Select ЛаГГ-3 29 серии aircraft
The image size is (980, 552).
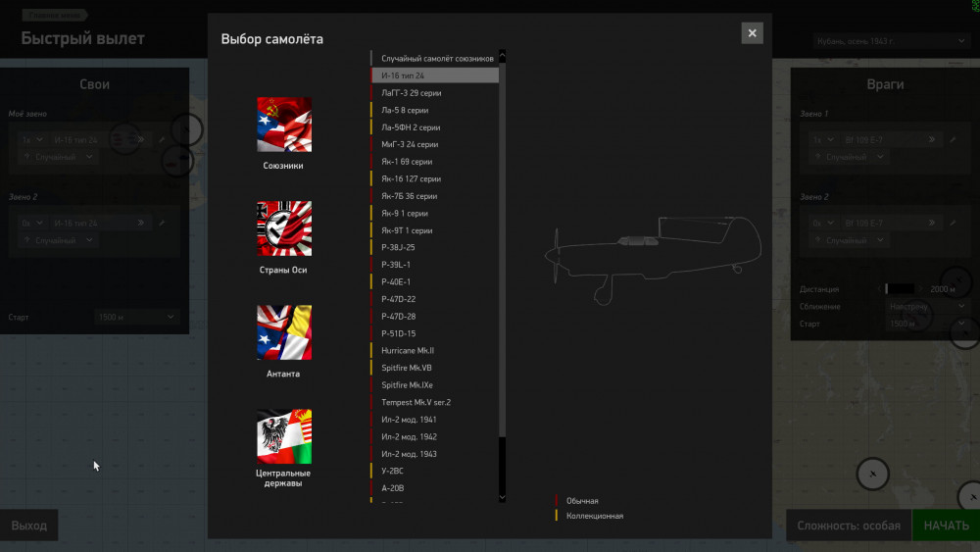(x=434, y=92)
